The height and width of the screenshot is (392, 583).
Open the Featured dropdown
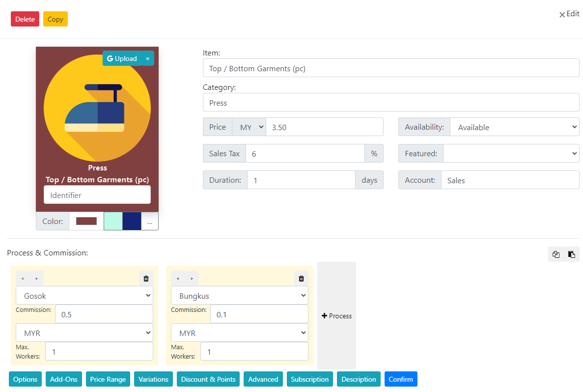[x=511, y=153]
